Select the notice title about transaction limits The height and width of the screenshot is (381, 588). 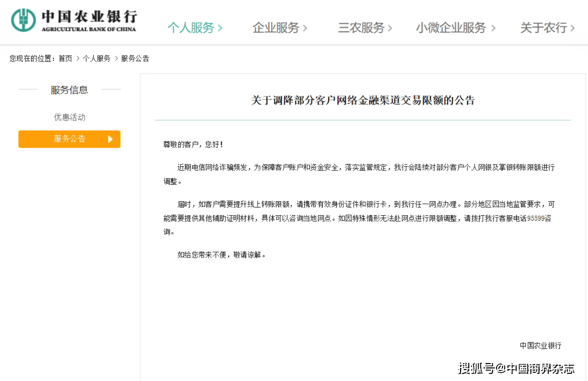point(363,100)
